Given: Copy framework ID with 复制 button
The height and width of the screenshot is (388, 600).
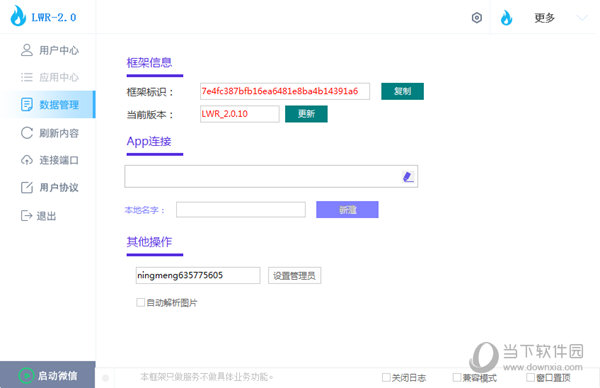Looking at the screenshot, I should pyautogui.click(x=402, y=91).
